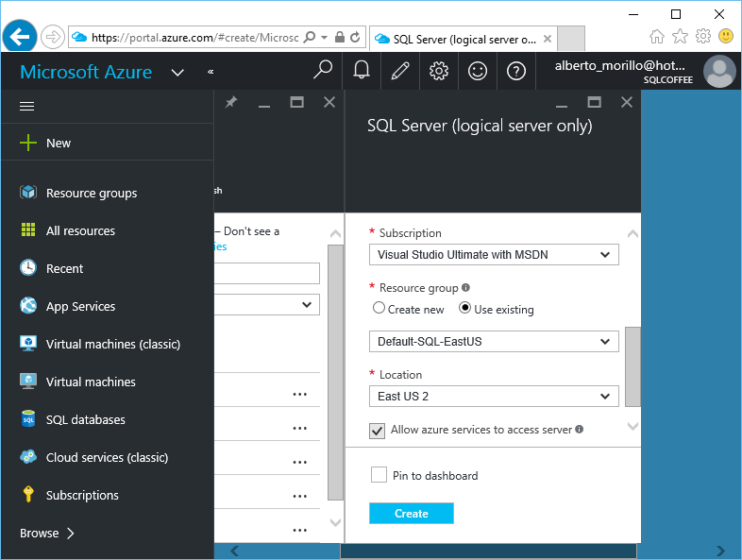This screenshot has width=742, height=560.
Task: Click the horizontal scrollbar at bottom
Action: pos(488,551)
